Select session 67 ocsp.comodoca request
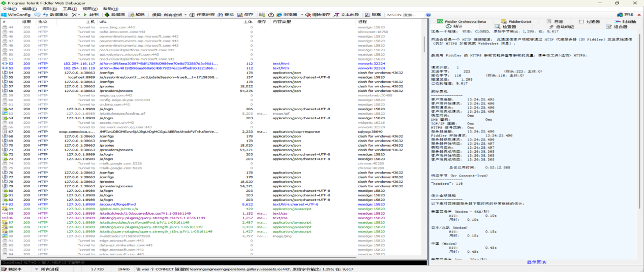 point(211,131)
